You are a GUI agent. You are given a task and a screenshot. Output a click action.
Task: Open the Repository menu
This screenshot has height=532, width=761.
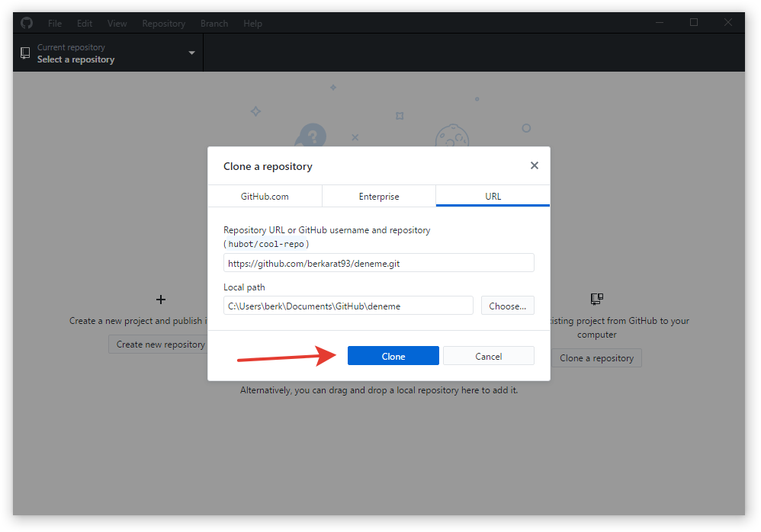click(163, 24)
